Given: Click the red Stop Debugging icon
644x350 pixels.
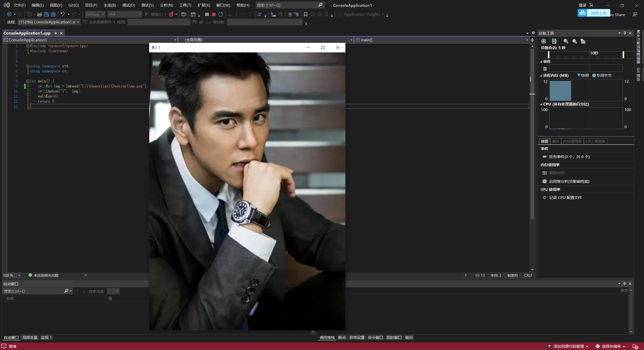Looking at the screenshot, I should coord(214,14).
